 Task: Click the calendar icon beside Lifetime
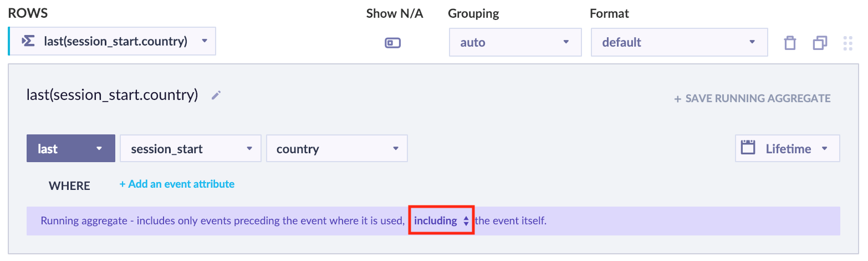(748, 148)
